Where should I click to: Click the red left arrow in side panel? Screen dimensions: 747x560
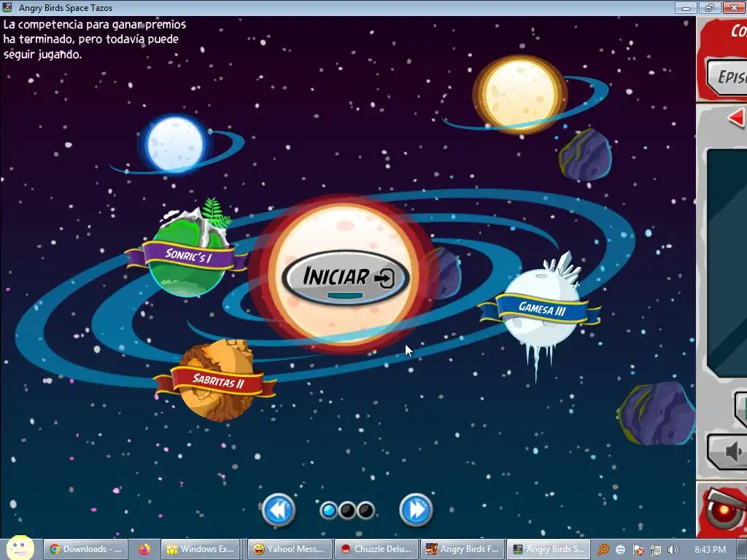737,117
